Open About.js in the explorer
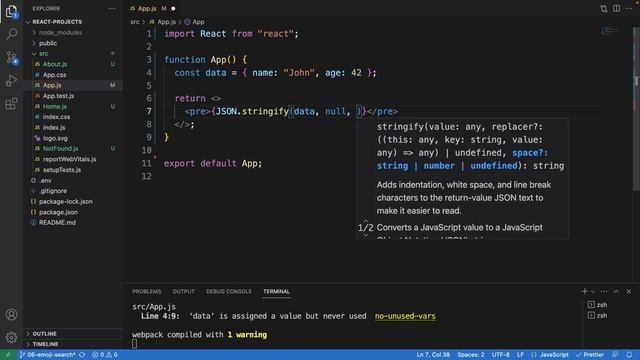Image resolution: width=640 pixels, height=360 pixels. (x=55, y=64)
